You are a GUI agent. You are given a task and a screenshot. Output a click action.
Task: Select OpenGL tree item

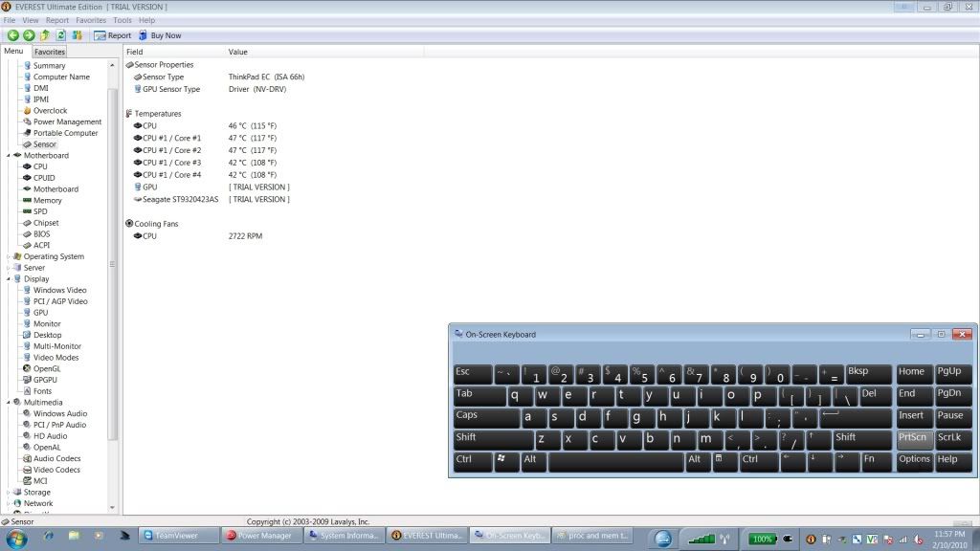point(47,368)
